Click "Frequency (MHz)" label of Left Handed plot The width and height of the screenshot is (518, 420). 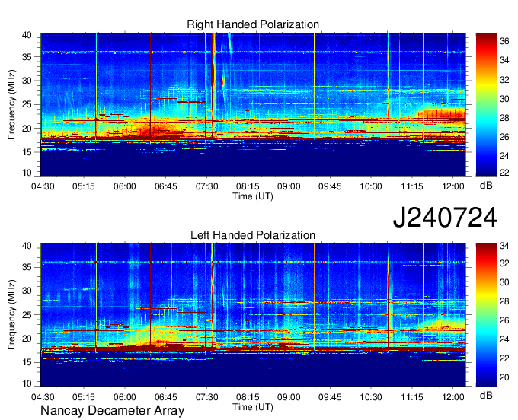tap(11, 315)
